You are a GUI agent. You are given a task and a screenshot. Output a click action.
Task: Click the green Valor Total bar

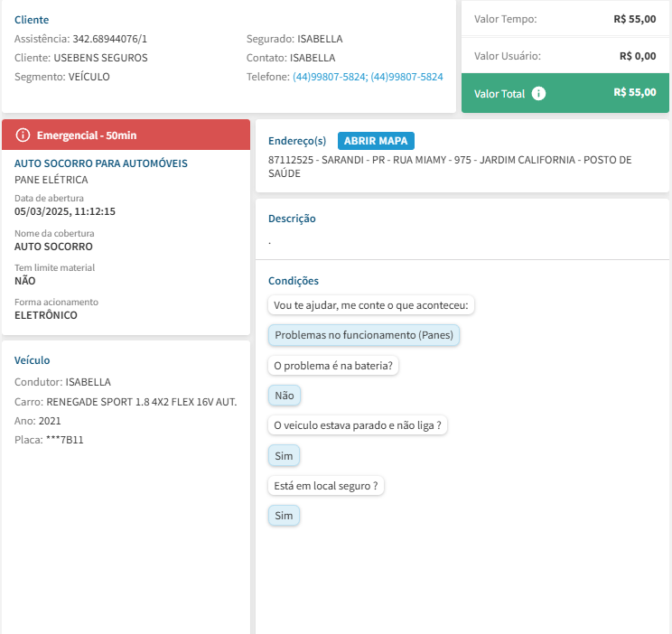[565, 93]
